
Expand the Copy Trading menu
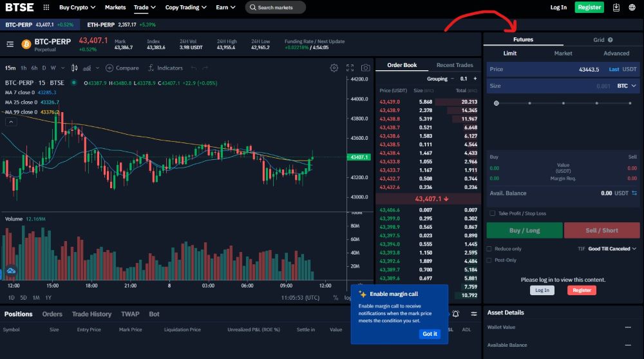click(x=185, y=7)
